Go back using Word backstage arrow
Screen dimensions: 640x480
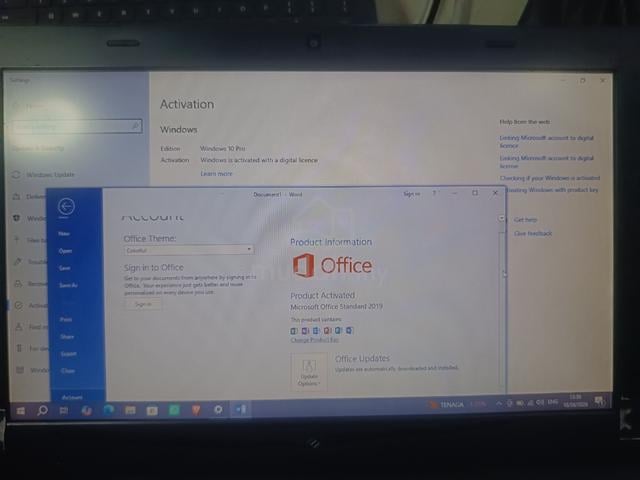pyautogui.click(x=66, y=206)
